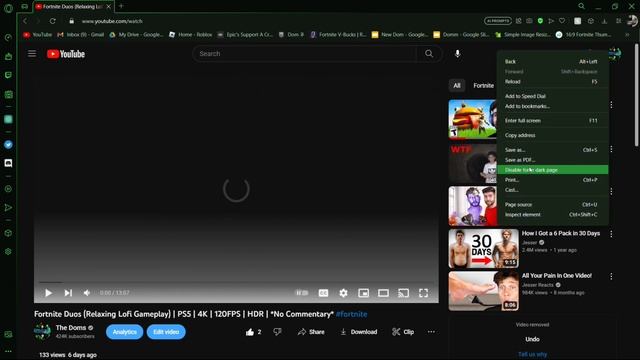This screenshot has width=640, height=360.
Task: Toggle autoplay switch in player
Action: click(x=302, y=293)
